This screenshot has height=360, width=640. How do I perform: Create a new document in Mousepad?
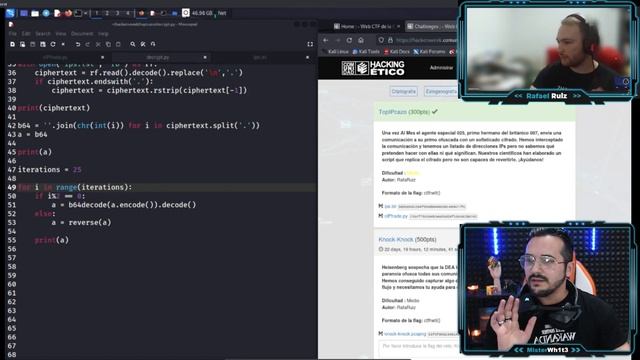click(x=13, y=44)
